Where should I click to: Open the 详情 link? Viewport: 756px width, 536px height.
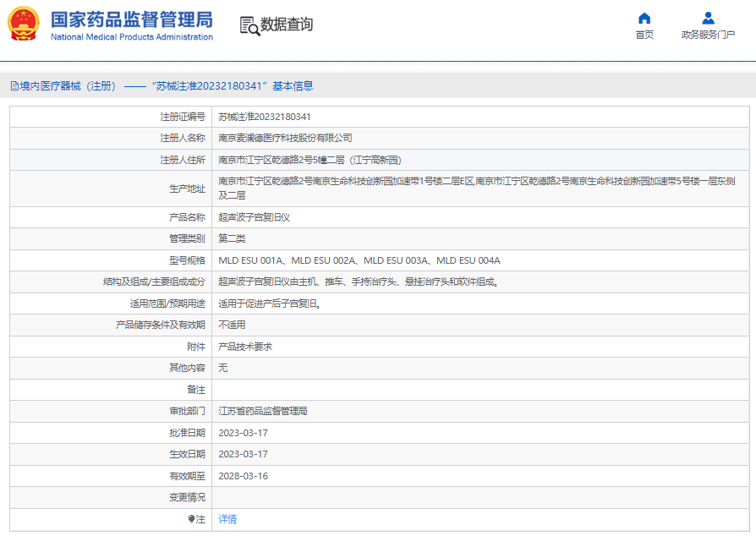[227, 519]
